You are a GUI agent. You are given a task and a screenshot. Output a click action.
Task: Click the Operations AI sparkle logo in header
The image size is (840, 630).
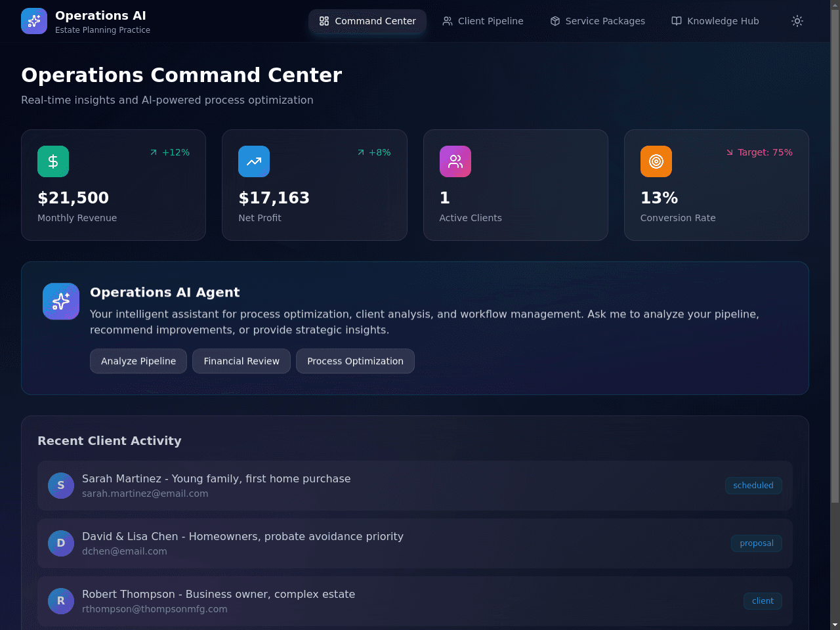click(34, 21)
